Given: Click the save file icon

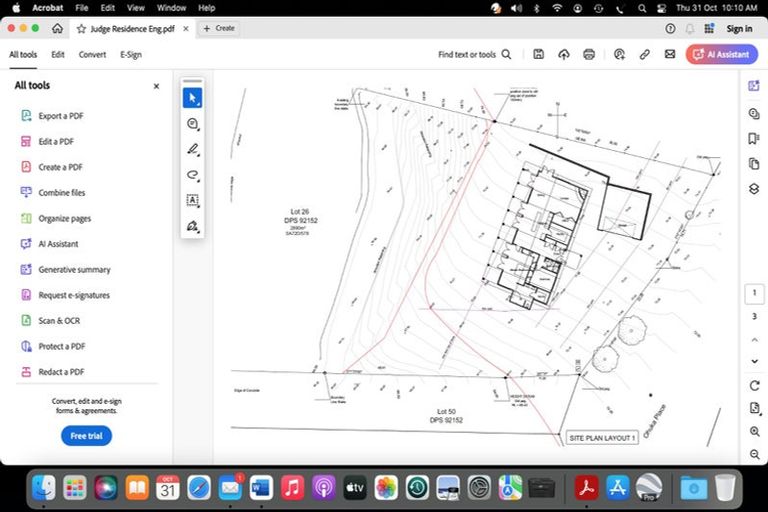Looking at the screenshot, I should (x=538, y=54).
